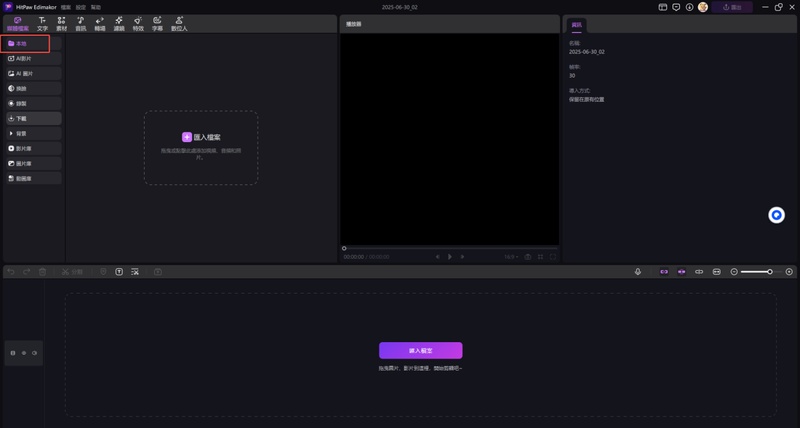Expand the 背景 (Background) sidebar category
Screen dimensions: 800x428
32,133
